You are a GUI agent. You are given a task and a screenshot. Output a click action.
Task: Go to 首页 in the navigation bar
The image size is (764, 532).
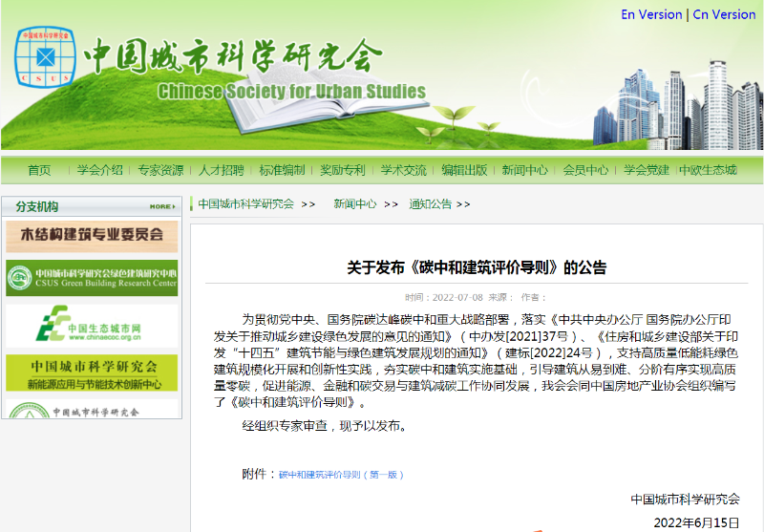[x=39, y=170]
